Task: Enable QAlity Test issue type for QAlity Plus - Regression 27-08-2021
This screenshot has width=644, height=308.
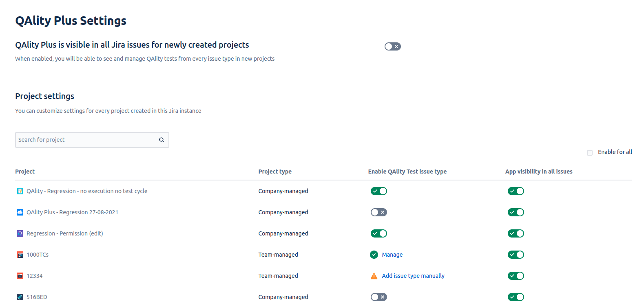Action: [x=379, y=212]
